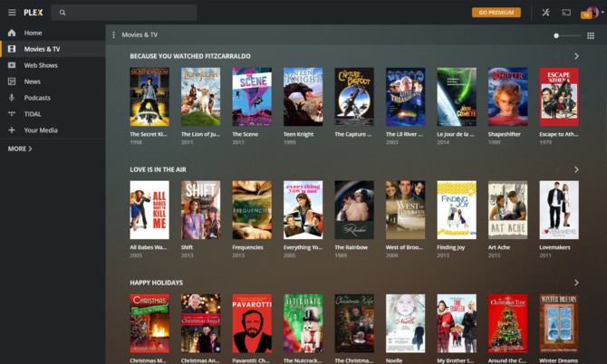
Task: Open the Escape to Athena poster
Action: [x=559, y=97]
